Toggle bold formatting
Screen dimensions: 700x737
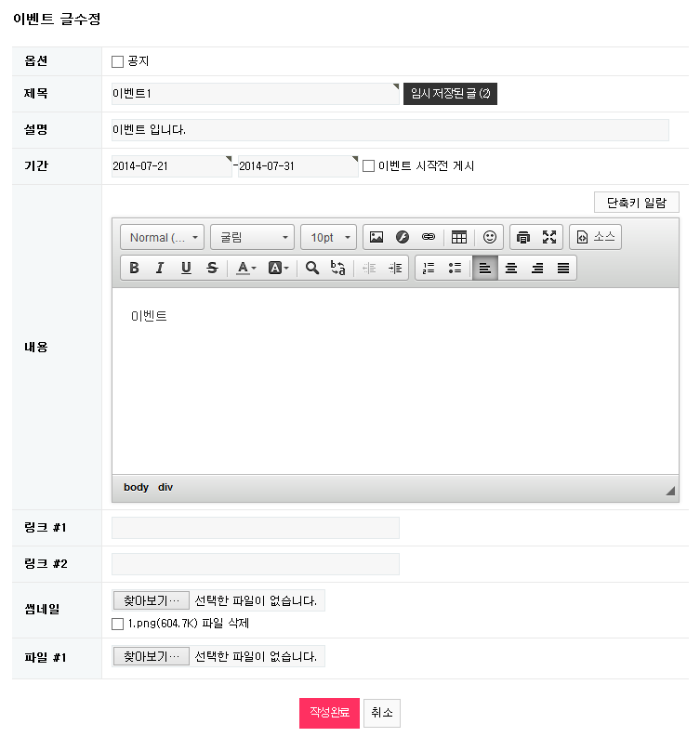click(134, 268)
